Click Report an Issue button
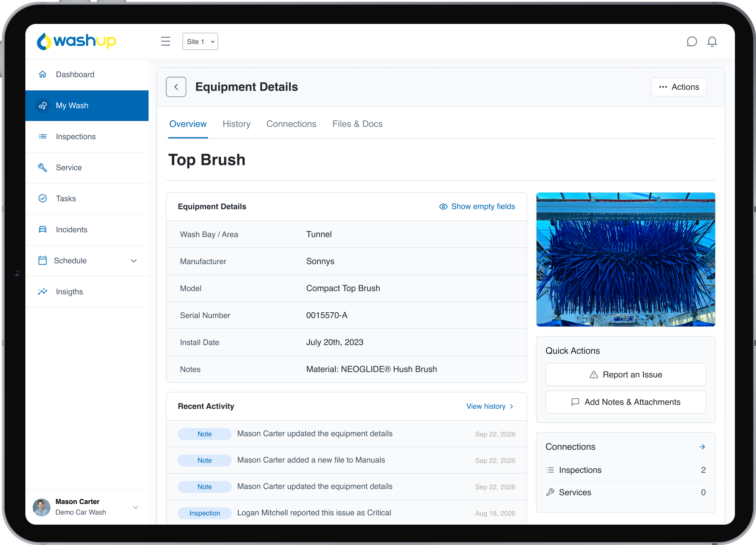 tap(626, 374)
